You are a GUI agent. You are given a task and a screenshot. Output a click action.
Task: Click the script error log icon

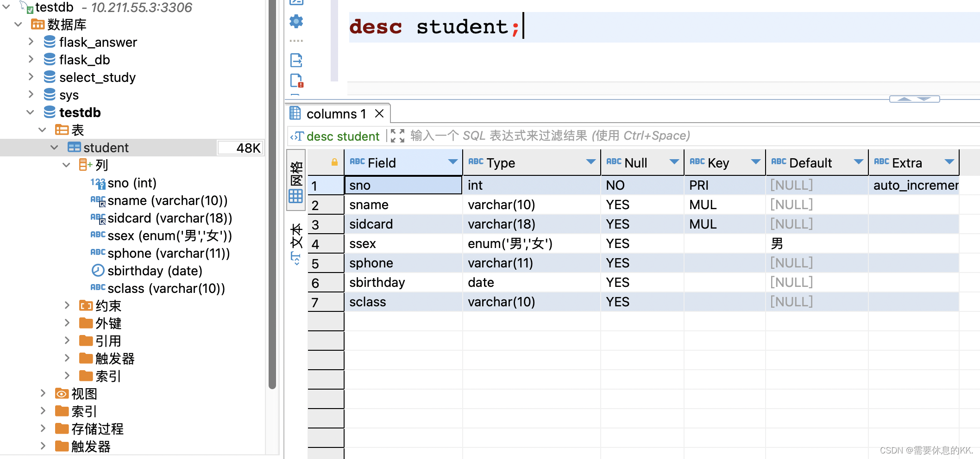point(296,81)
